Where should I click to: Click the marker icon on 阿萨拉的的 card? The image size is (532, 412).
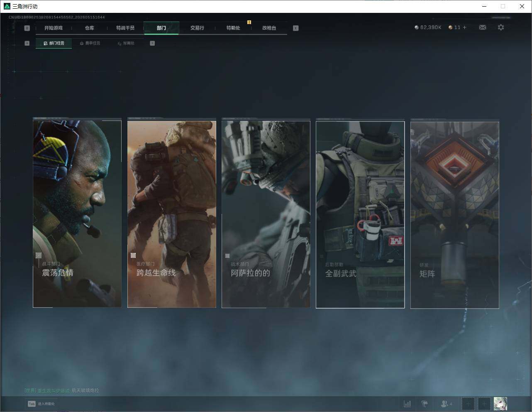[x=227, y=256]
